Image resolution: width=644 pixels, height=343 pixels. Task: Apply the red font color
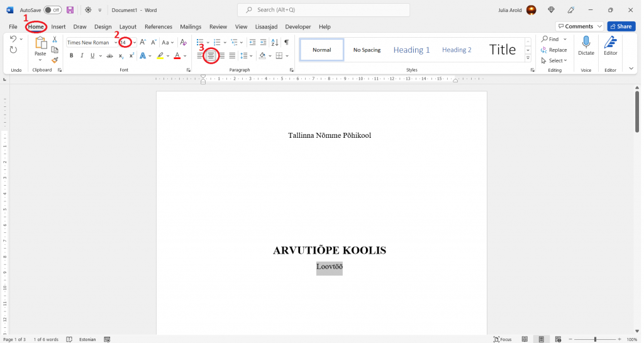coord(177,56)
